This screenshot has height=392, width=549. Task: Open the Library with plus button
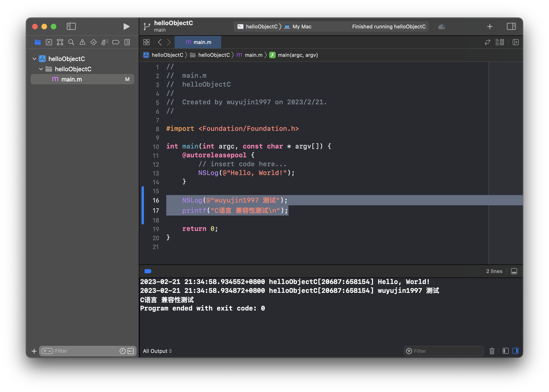click(x=489, y=27)
